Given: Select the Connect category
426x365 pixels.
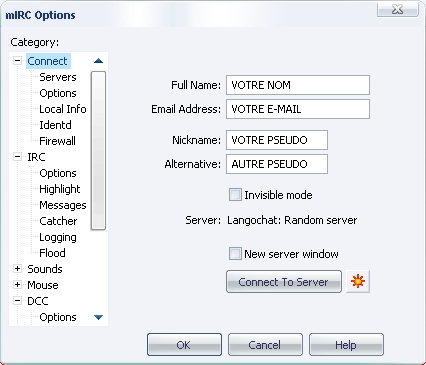Looking at the screenshot, I should (47, 61).
